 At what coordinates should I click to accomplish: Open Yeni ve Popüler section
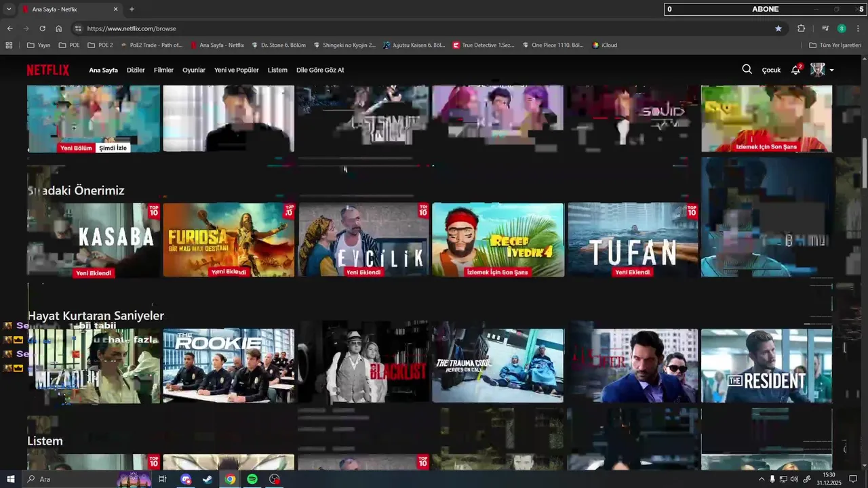tap(237, 70)
